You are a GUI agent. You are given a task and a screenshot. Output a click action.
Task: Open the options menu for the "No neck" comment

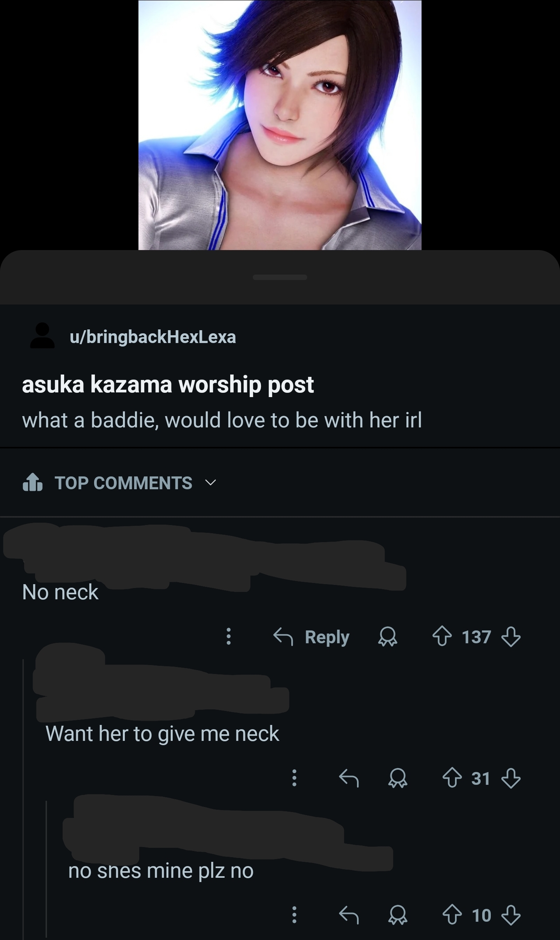229,637
